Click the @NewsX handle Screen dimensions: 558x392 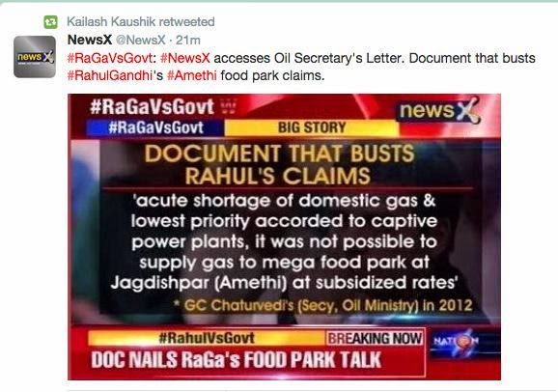click(x=141, y=40)
